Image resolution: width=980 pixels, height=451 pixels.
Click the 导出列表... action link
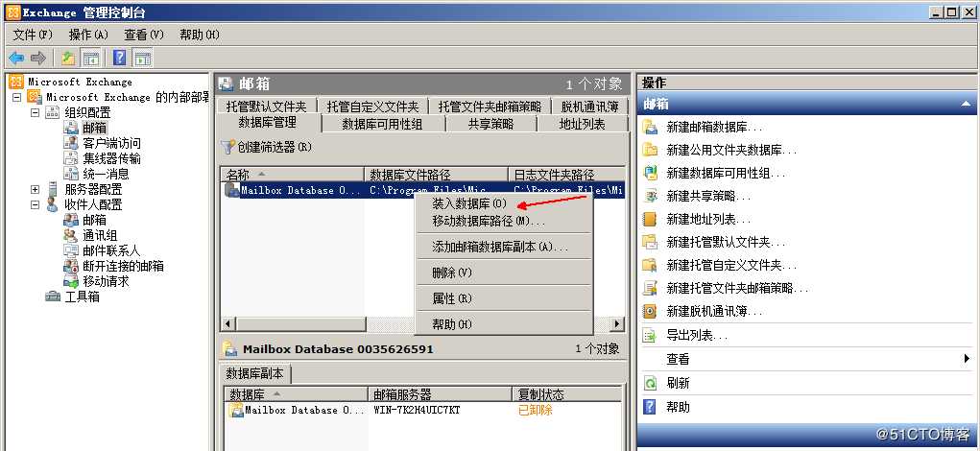tap(697, 336)
